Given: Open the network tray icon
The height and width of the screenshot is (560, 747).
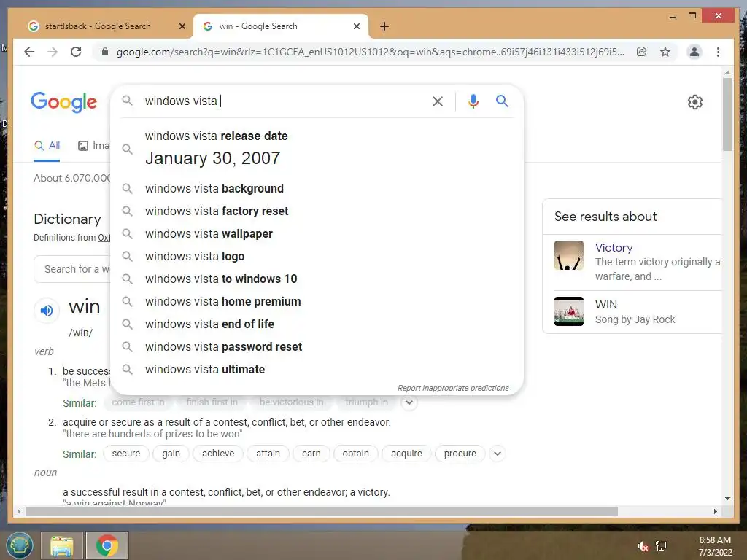Looking at the screenshot, I should 661,546.
